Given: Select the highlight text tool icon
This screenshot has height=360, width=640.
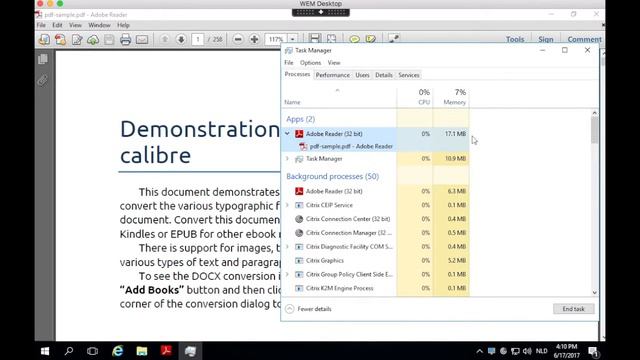Looking at the screenshot, I should point(371,39).
